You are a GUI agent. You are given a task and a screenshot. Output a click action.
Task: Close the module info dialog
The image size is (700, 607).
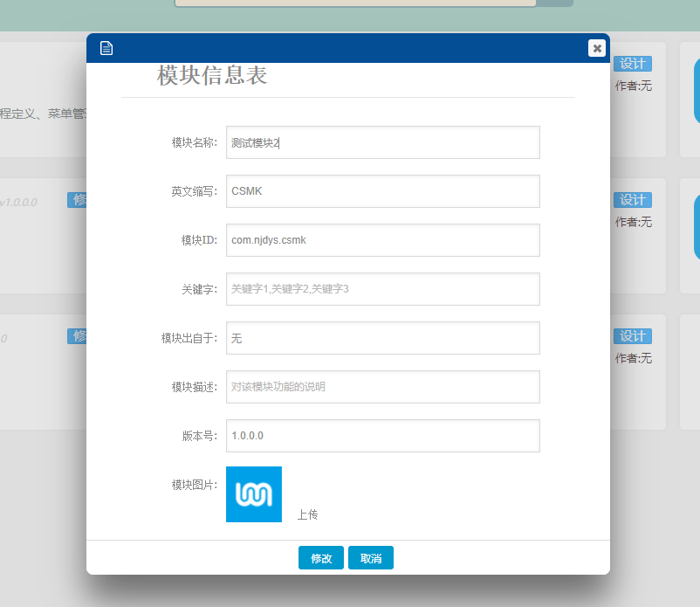point(596,48)
